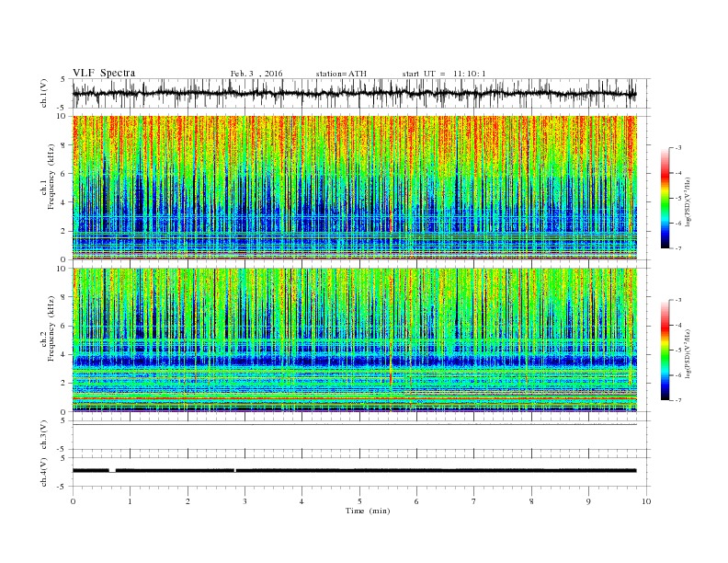Click the "10" tick on the time axis
Image resolution: width=728 pixels, height=563 pixels.
[x=646, y=501]
